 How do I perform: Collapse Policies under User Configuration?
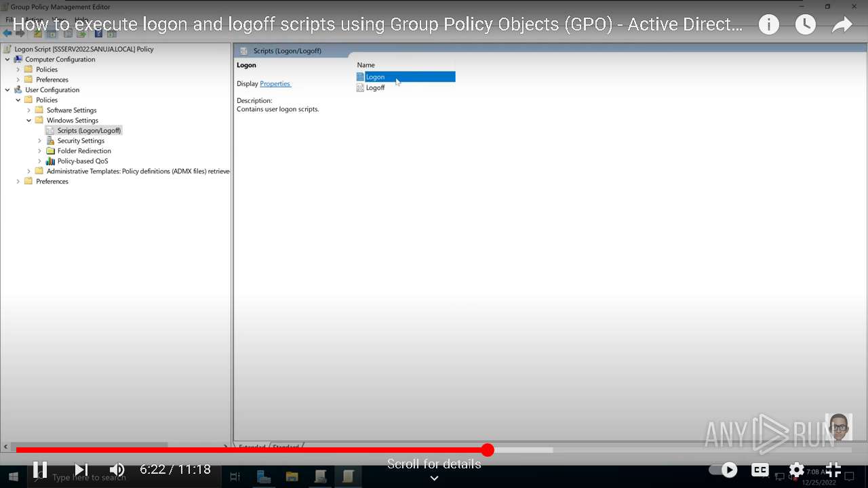click(18, 100)
